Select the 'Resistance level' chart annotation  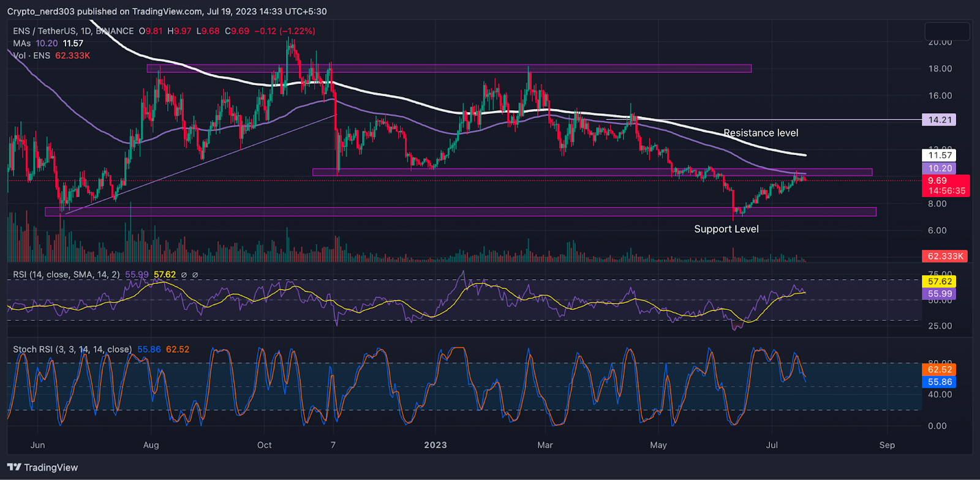pyautogui.click(x=761, y=133)
